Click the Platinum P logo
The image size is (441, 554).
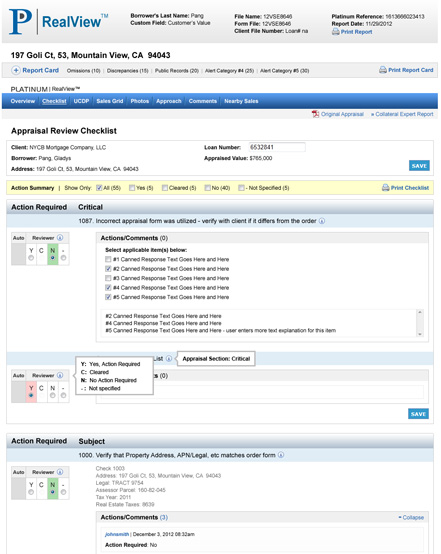coord(20,22)
